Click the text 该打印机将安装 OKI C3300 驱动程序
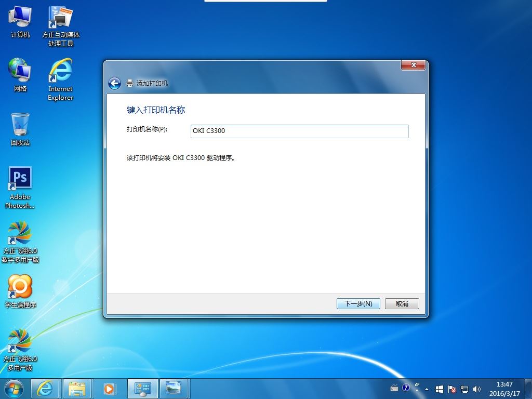The width and height of the screenshot is (532, 399). coord(180,158)
